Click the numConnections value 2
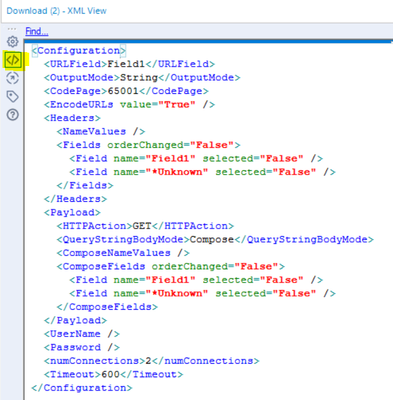The width and height of the screenshot is (393, 400). (x=148, y=361)
